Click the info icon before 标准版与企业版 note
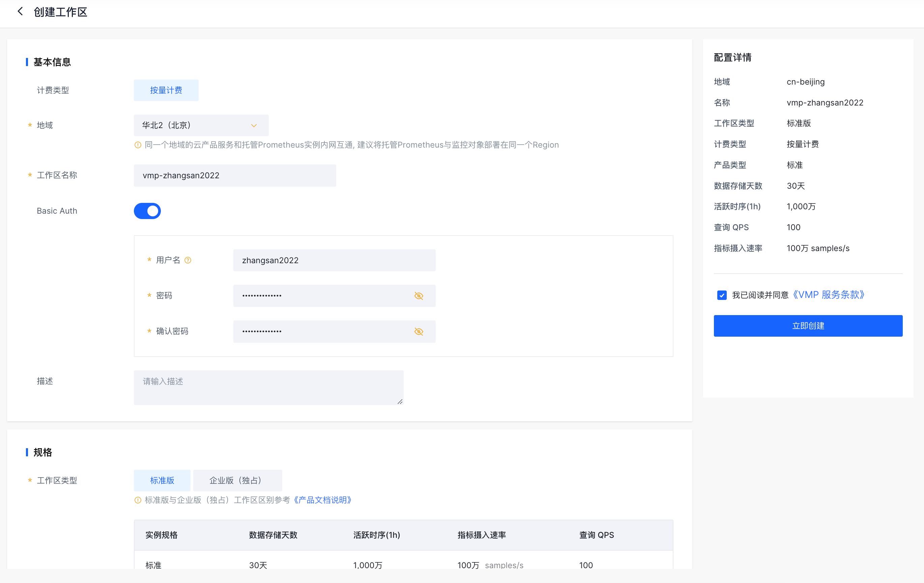Viewport: 924px width, 583px height. 138,500
